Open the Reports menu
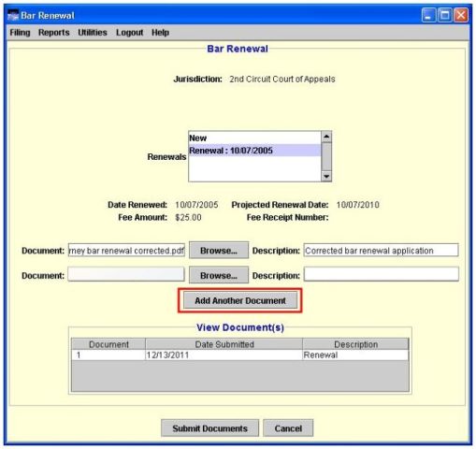Viewport: 476px width, 449px height. 54,33
